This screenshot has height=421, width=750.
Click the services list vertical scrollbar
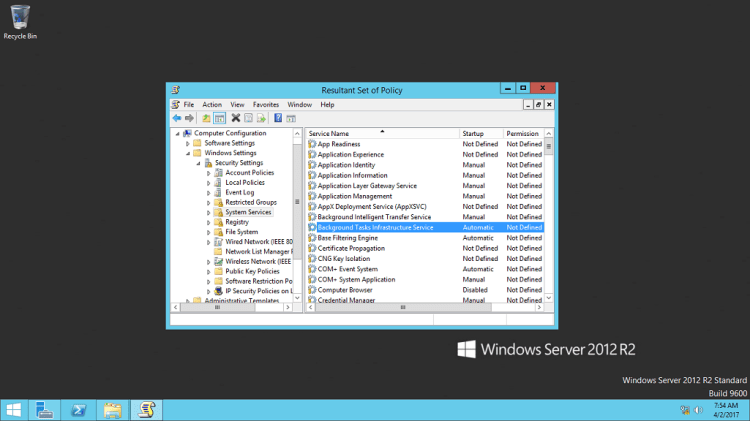click(x=548, y=220)
